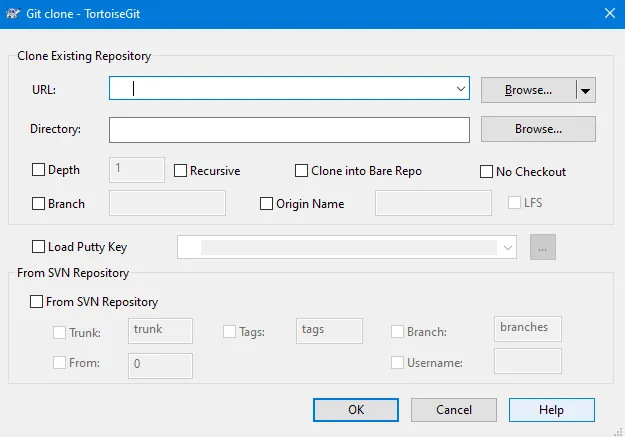Click the From revision number field
The height and width of the screenshot is (437, 625).
160,365
